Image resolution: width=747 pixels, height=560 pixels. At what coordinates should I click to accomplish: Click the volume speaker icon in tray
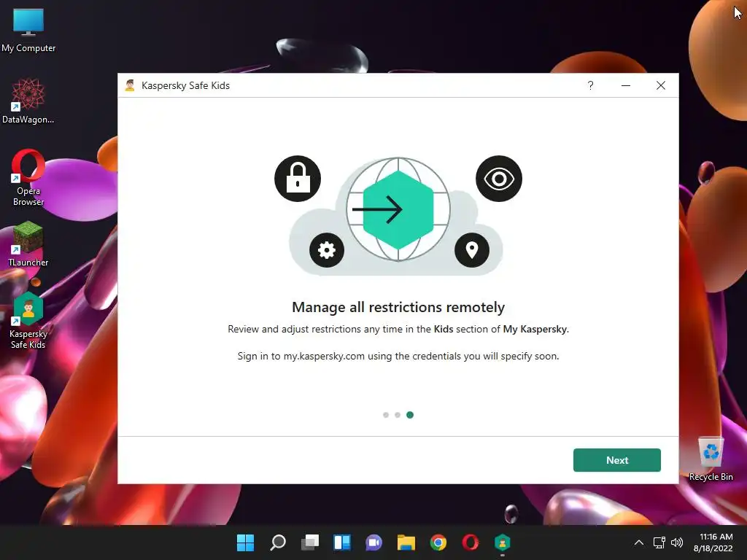pyautogui.click(x=676, y=542)
